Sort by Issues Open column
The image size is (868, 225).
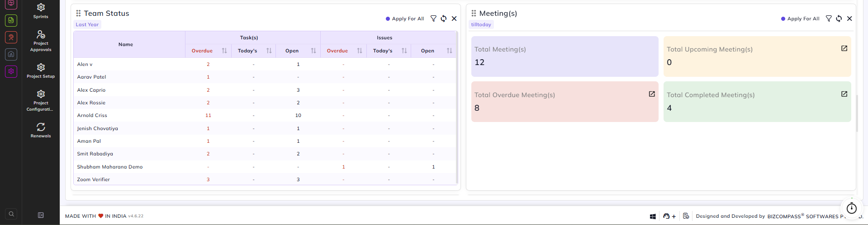click(x=450, y=51)
